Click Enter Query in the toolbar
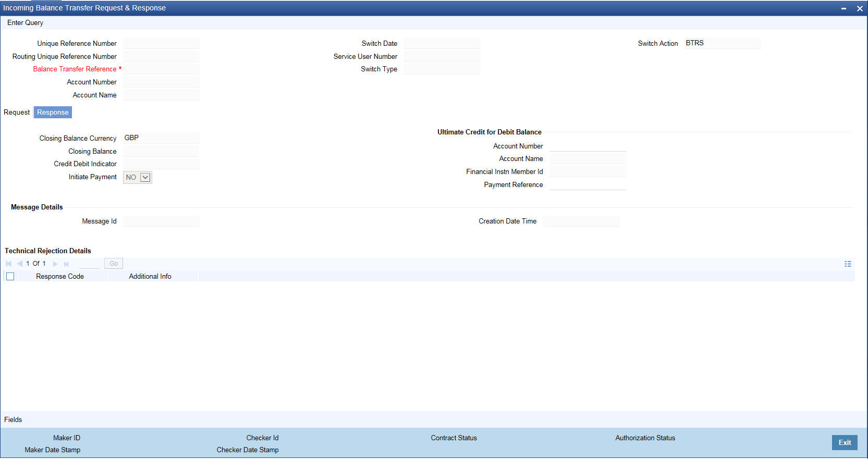Image resolution: width=868 pixels, height=459 pixels. [25, 22]
